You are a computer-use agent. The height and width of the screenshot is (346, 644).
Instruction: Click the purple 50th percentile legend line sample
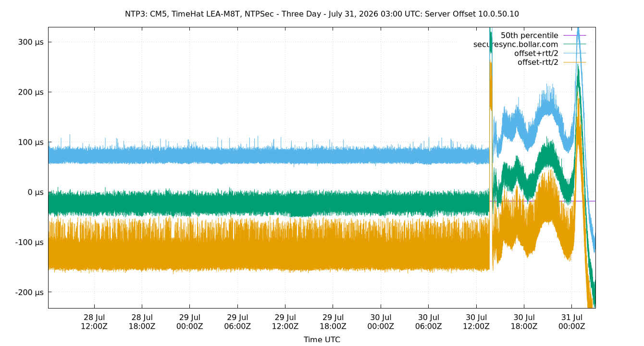[x=575, y=36]
